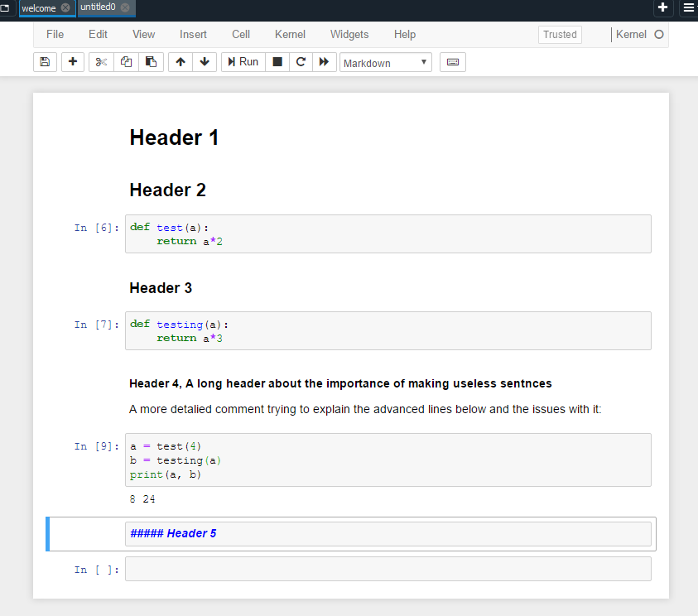The width and height of the screenshot is (698, 616).
Task: Switch to the welcome tab
Action: click(x=40, y=8)
